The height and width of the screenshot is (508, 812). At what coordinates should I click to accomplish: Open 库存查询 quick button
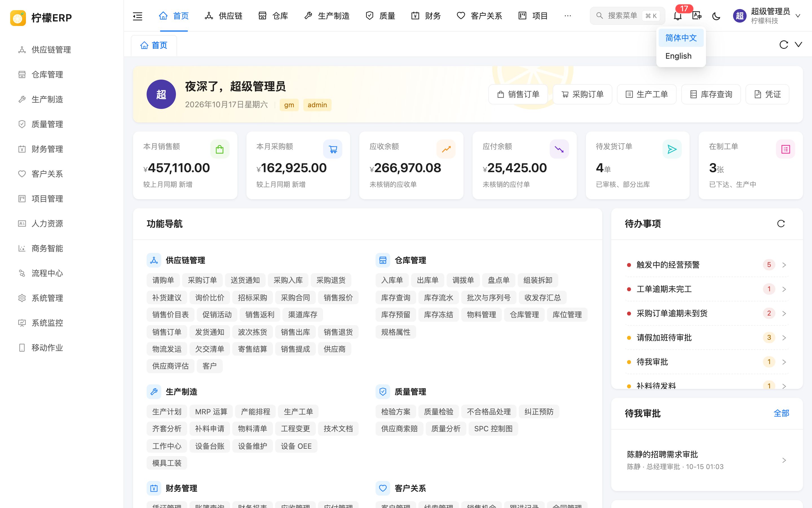click(711, 95)
